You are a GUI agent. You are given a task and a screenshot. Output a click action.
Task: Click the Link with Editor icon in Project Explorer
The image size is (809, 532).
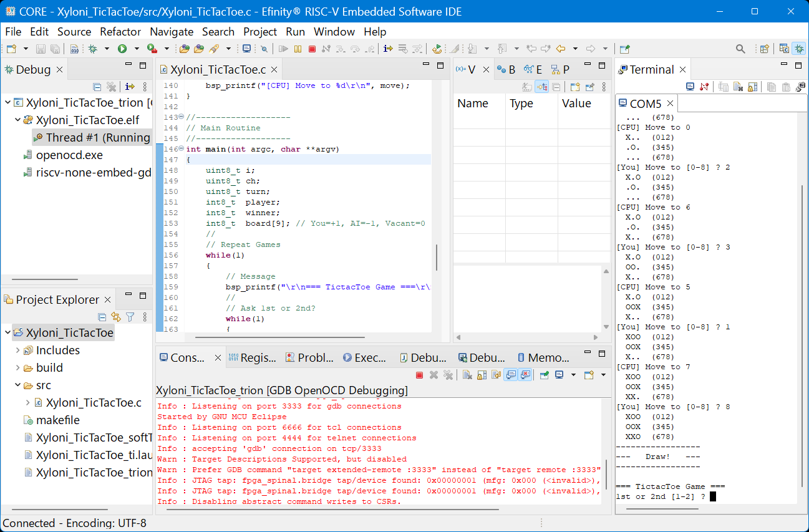coord(115,317)
